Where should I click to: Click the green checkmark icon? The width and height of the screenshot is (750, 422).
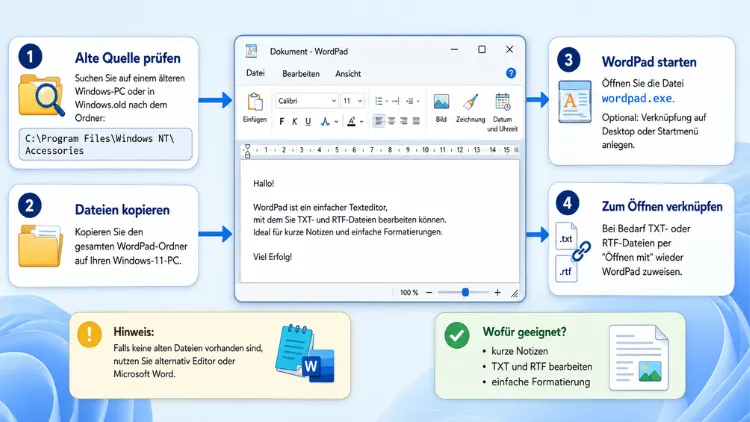pyautogui.click(x=457, y=335)
